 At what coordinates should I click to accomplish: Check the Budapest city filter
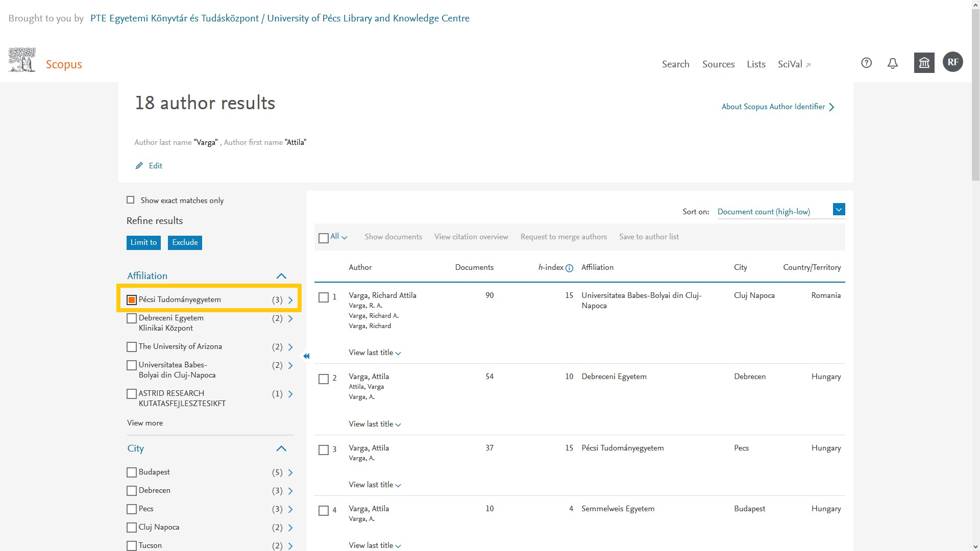click(132, 472)
